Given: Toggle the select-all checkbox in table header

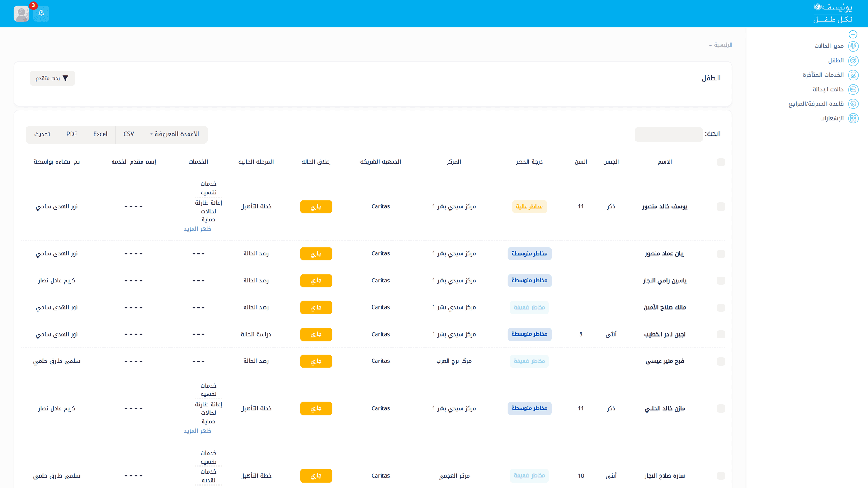Looking at the screenshot, I should (x=721, y=162).
